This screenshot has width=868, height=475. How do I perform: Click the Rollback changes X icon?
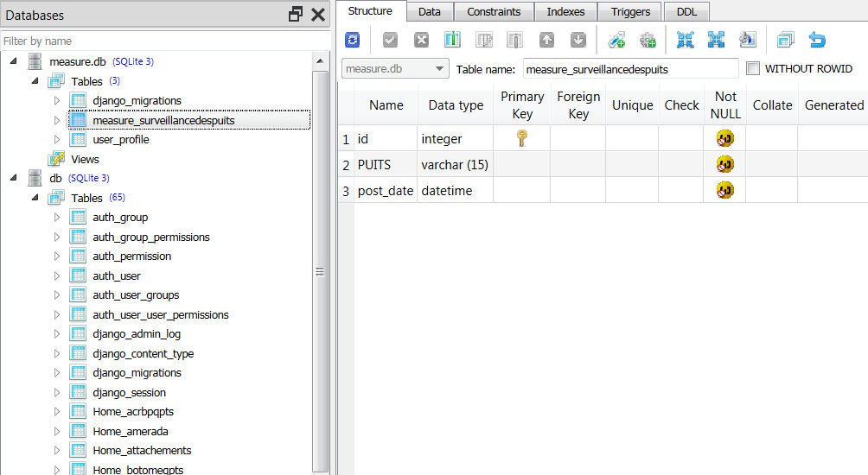[x=421, y=40]
